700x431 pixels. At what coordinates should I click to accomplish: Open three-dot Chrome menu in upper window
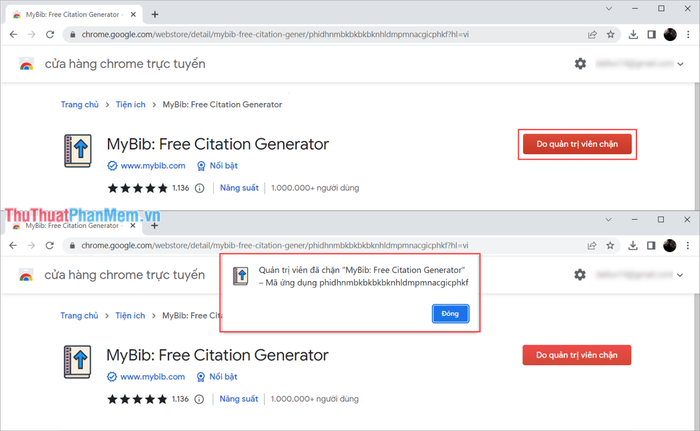pyautogui.click(x=688, y=34)
